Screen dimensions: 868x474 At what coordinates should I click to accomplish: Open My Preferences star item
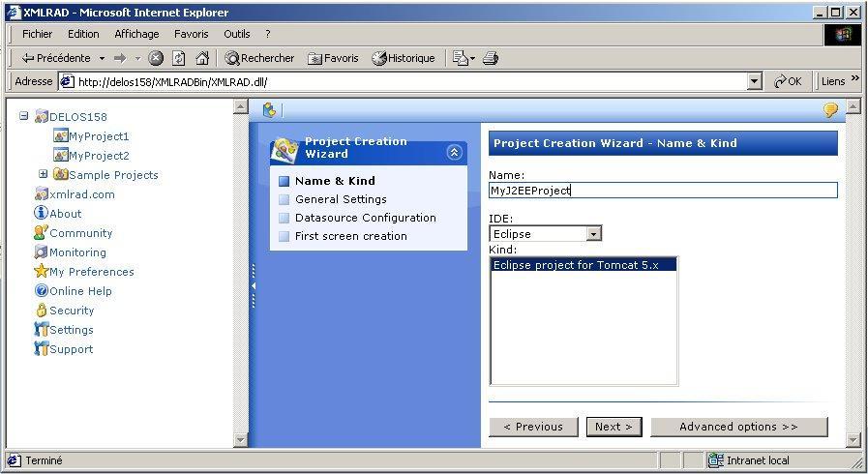(x=91, y=272)
